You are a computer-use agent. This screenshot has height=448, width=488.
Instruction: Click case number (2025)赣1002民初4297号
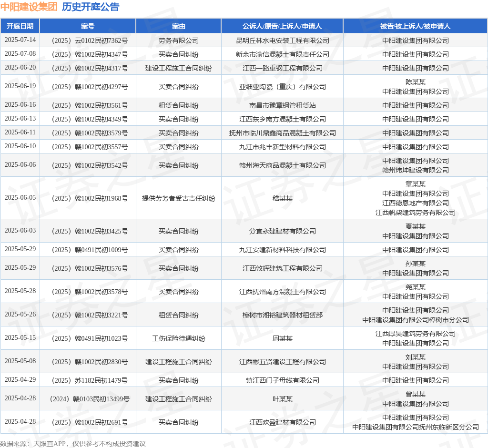(x=89, y=87)
